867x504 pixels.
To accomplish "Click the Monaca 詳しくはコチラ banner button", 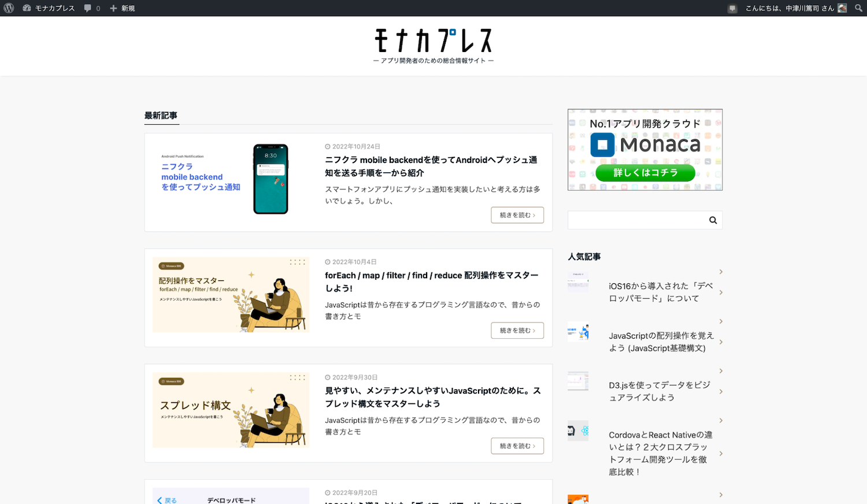I will [645, 173].
